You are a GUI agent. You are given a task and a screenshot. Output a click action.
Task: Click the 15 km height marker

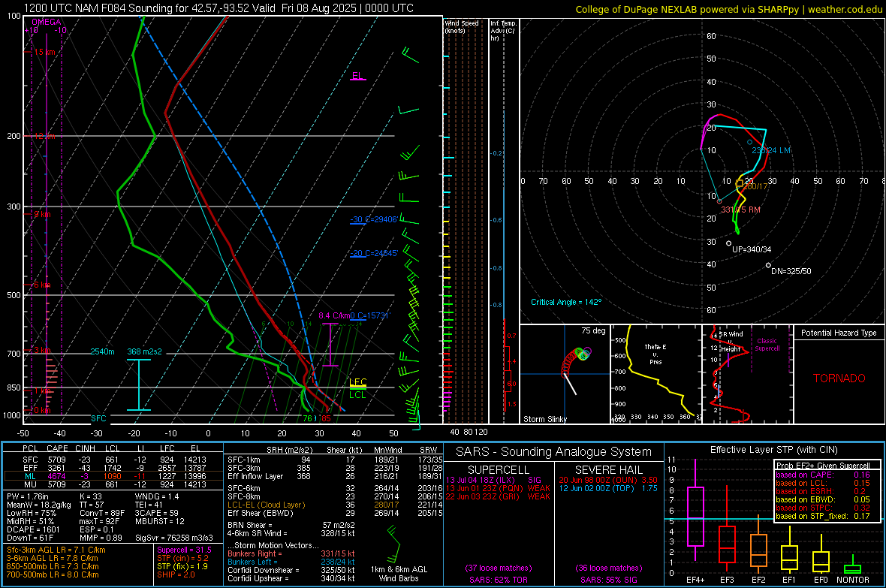pyautogui.click(x=44, y=52)
